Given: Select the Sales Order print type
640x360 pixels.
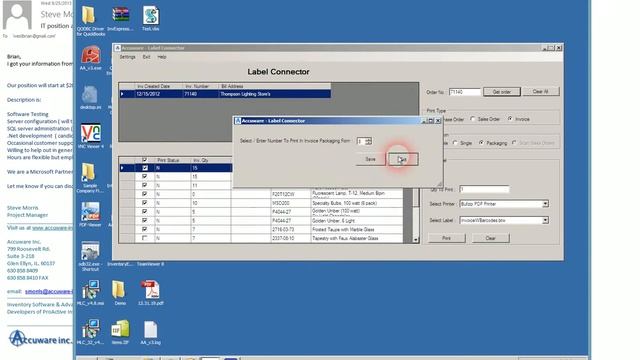Looking at the screenshot, I should (473, 119).
